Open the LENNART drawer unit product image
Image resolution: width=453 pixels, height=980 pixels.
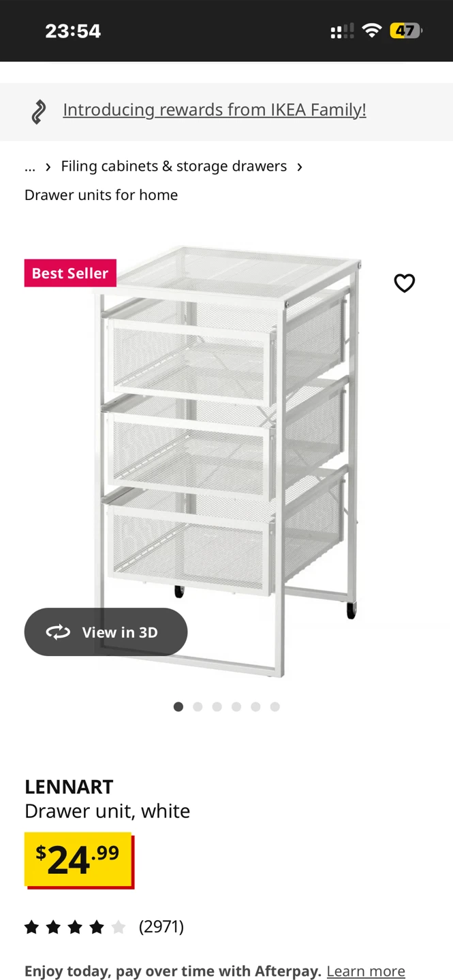pos(228,463)
